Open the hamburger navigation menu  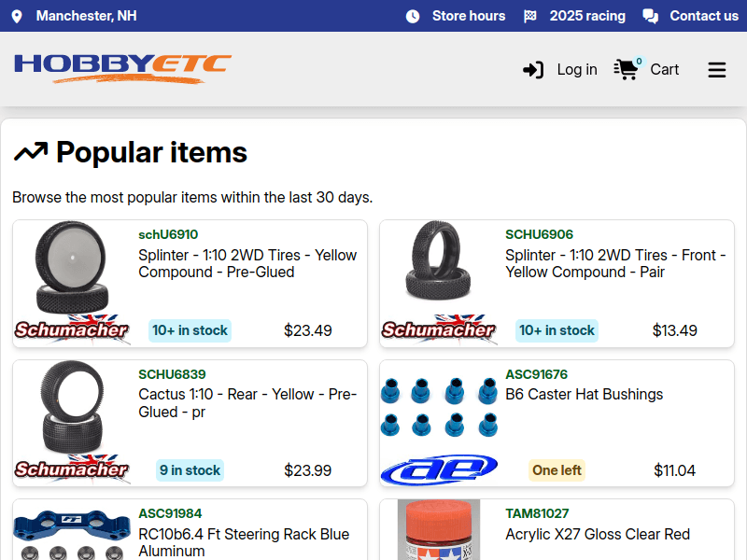pyautogui.click(x=717, y=70)
